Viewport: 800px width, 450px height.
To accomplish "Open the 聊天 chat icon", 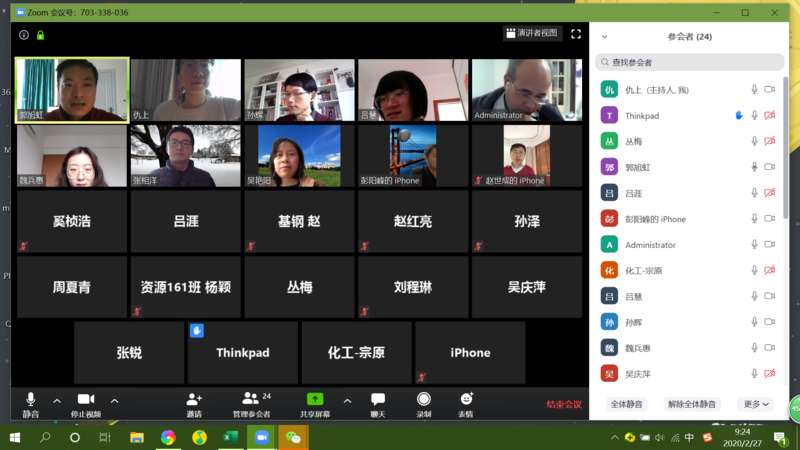I will pos(377,399).
